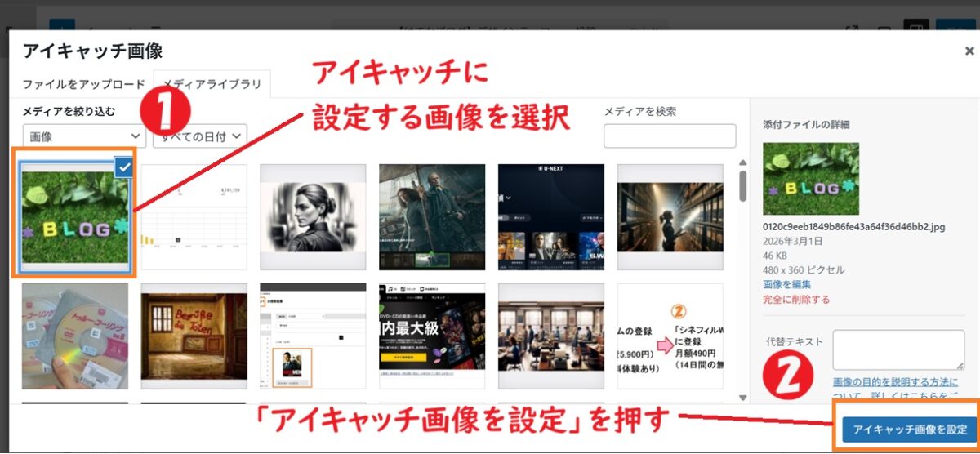The image size is (980, 454).
Task: Uncheck the selected BLOG grass thumbnail checkmark
Action: click(x=124, y=167)
